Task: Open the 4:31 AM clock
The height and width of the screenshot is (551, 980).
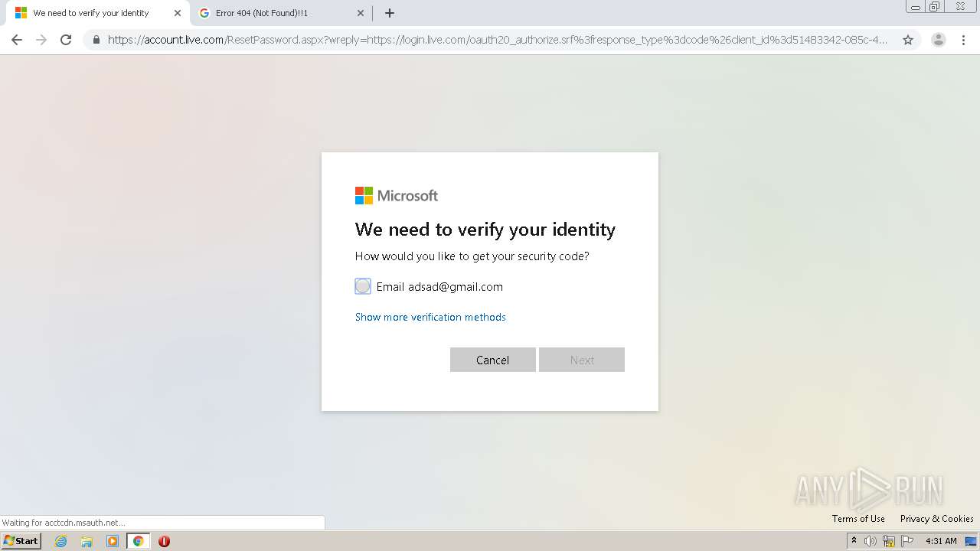Action: [x=941, y=541]
